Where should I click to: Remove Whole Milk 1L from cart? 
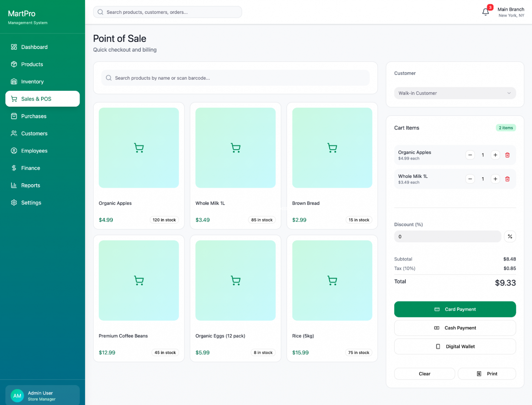(507, 179)
